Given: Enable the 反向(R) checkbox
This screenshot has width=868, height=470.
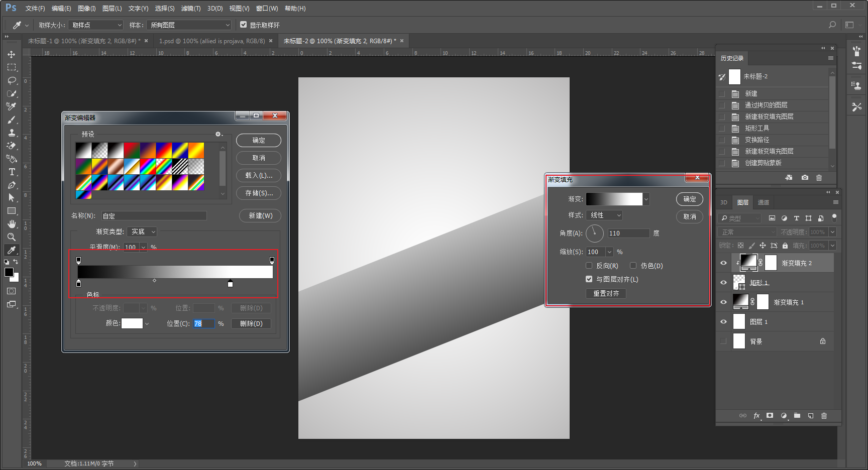Looking at the screenshot, I should tap(589, 266).
